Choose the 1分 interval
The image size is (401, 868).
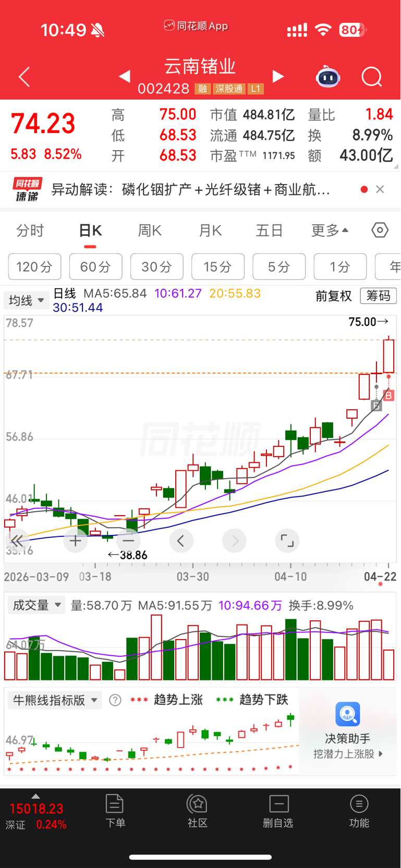pos(340,267)
